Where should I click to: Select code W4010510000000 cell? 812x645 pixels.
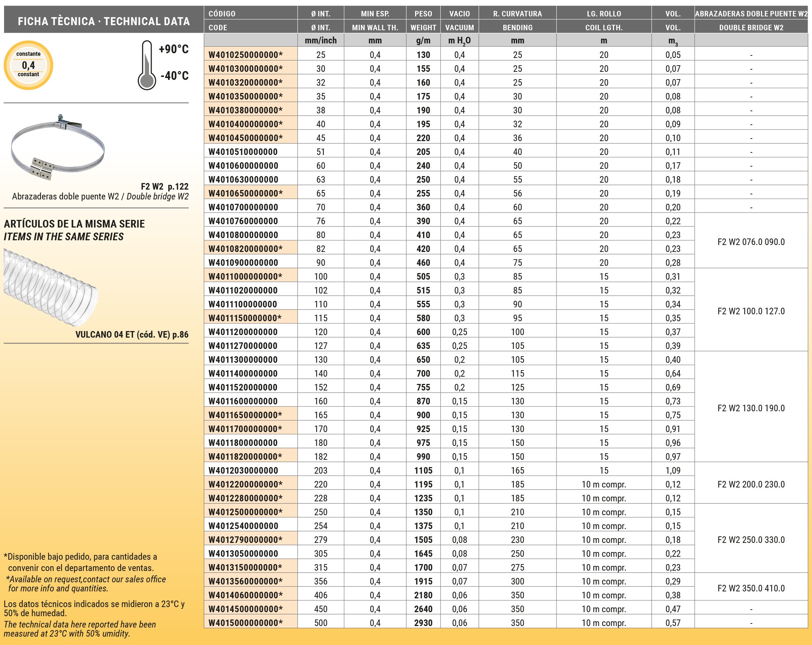(243, 152)
